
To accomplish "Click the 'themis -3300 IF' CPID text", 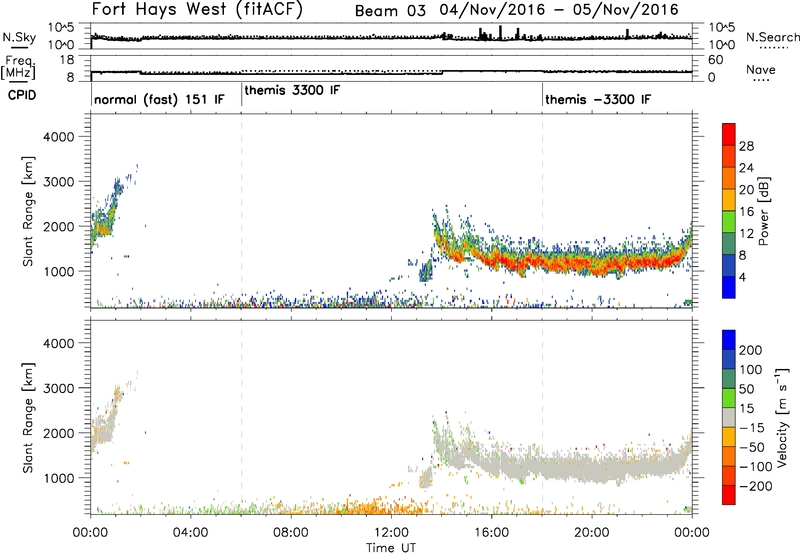I will [x=598, y=99].
